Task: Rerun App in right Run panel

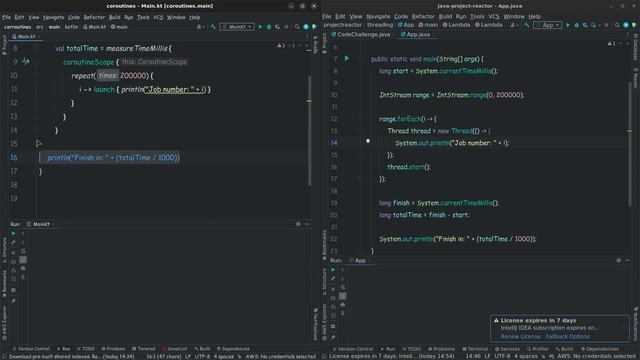Action: [x=333, y=270]
